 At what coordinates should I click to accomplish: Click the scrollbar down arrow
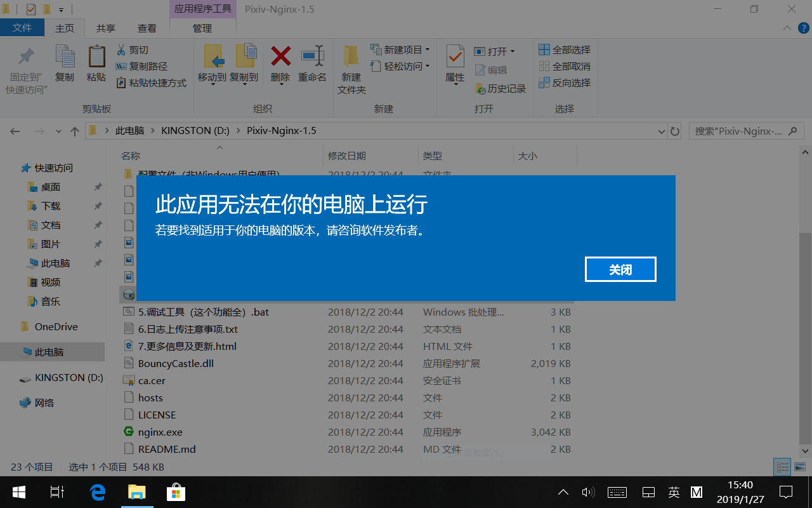tap(806, 450)
